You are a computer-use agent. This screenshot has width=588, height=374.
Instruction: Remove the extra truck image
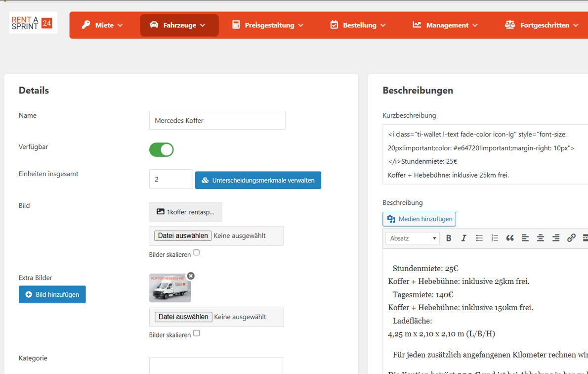point(191,276)
